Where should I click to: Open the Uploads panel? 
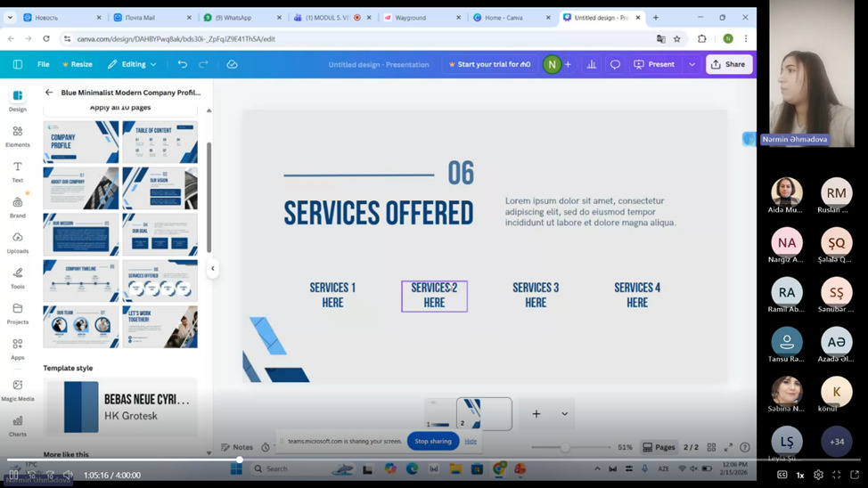[18, 241]
